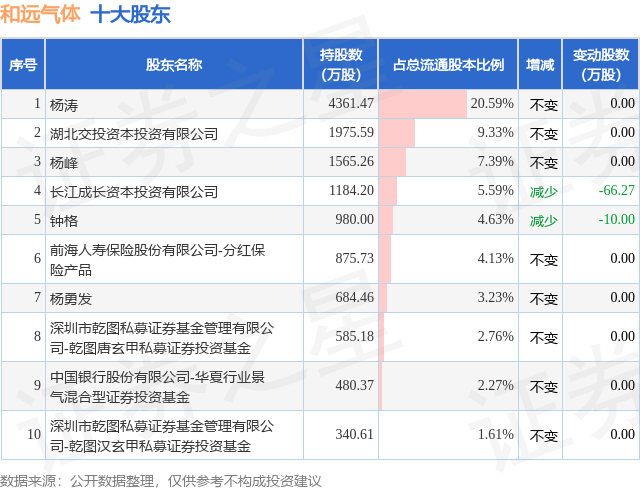Click shareholder name 杨涛
This screenshot has height=490, width=640.
pyautogui.click(x=64, y=105)
